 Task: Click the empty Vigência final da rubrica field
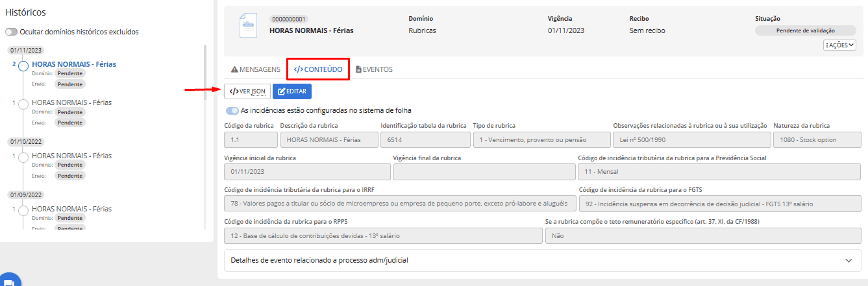[484, 172]
